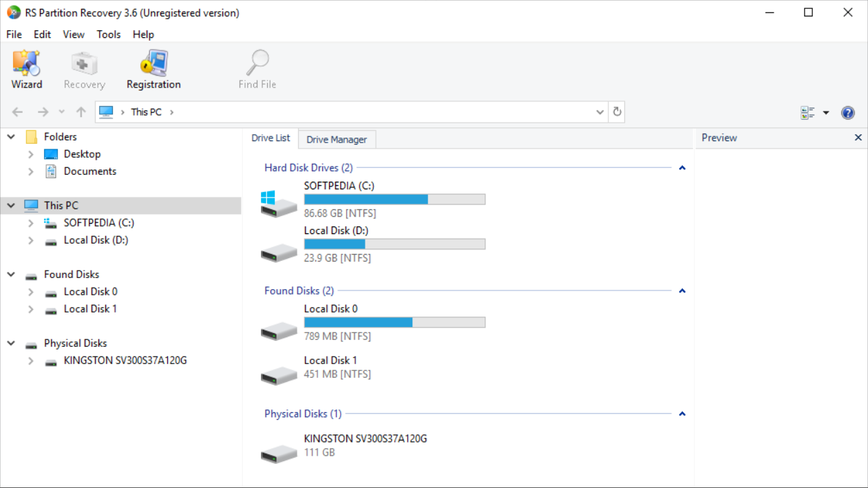The height and width of the screenshot is (488, 868).
Task: Select Documents in the folder tree
Action: pyautogui.click(x=90, y=171)
